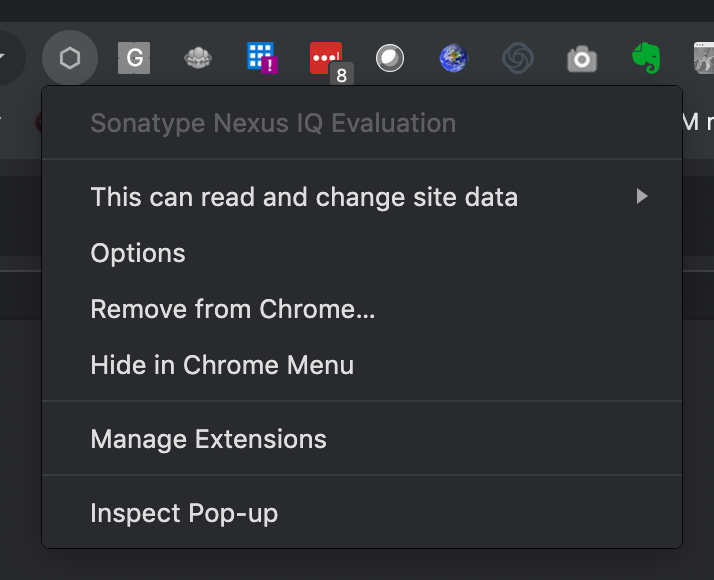Select 'Hide in Chrome Menu'
Image resolution: width=714 pixels, height=580 pixels.
[362, 365]
